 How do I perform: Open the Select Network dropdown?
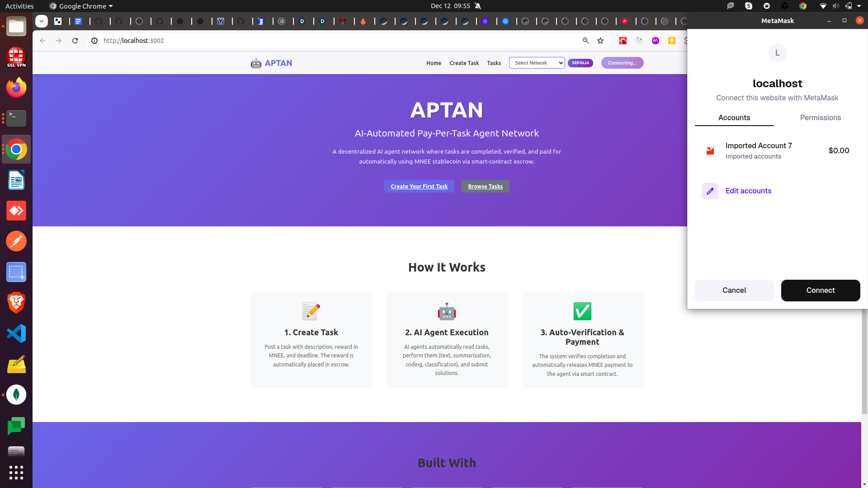click(x=537, y=63)
